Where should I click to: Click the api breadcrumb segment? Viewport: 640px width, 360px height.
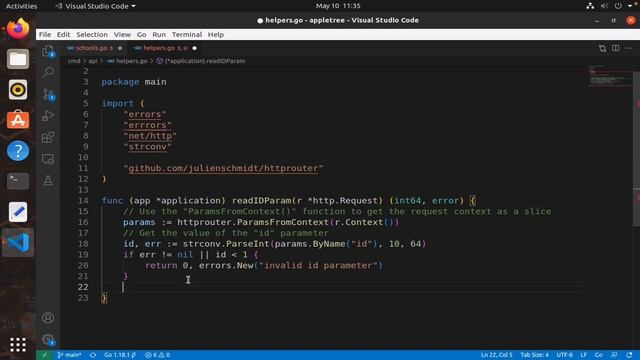click(93, 61)
